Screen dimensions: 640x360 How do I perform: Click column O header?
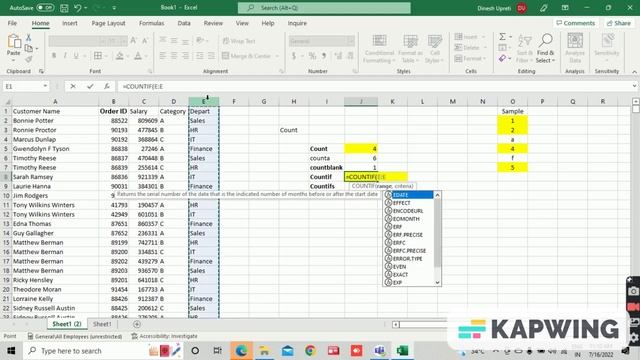tap(512, 101)
